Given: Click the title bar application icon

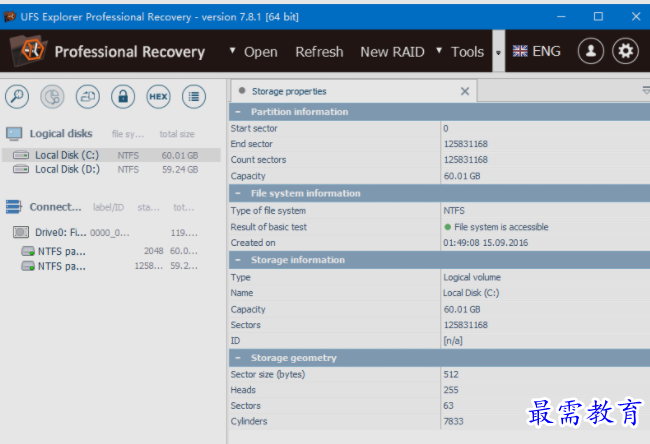Looking at the screenshot, I should (x=10, y=17).
